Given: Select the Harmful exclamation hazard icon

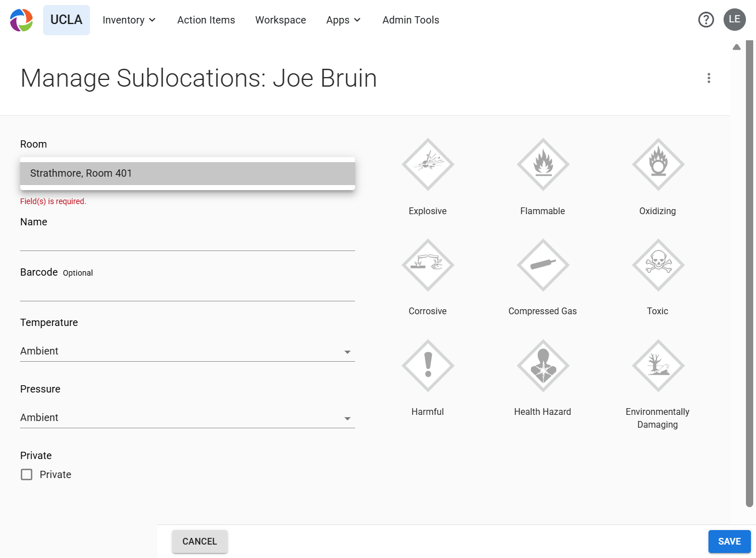Looking at the screenshot, I should (x=428, y=366).
